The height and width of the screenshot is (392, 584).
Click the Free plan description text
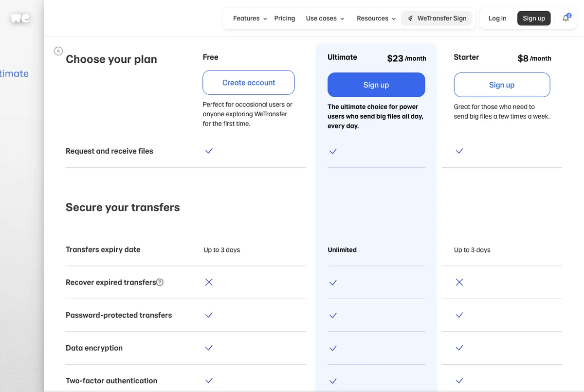click(x=248, y=114)
